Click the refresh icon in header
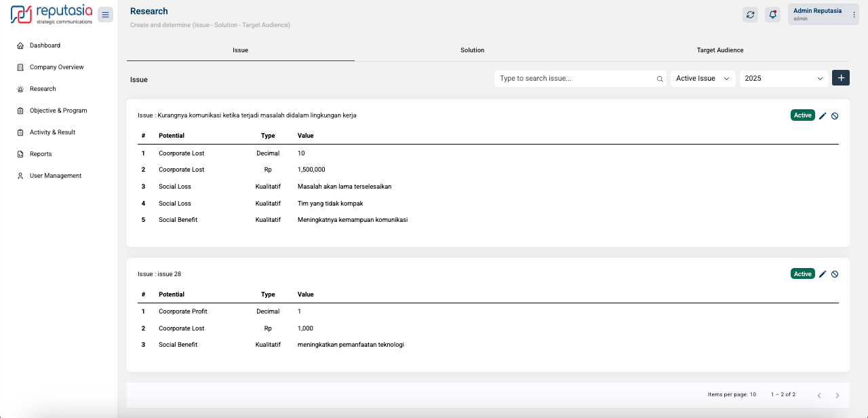The width and height of the screenshot is (868, 418). point(750,15)
